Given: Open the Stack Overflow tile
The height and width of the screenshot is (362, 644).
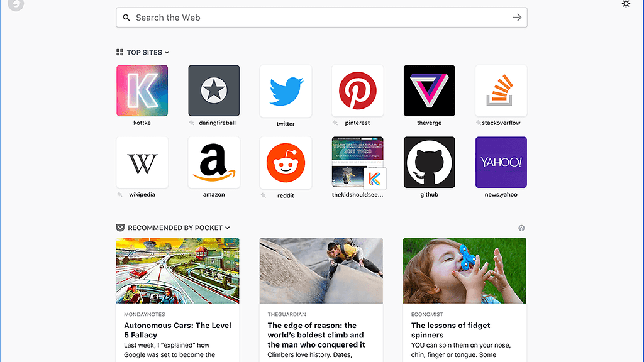Looking at the screenshot, I should click(x=501, y=90).
